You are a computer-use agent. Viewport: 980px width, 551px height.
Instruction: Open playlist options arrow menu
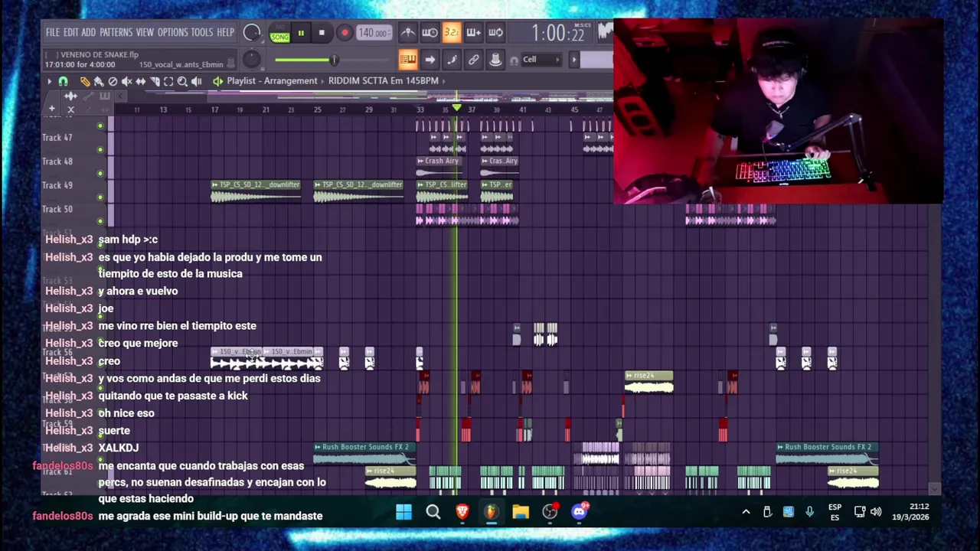point(50,81)
